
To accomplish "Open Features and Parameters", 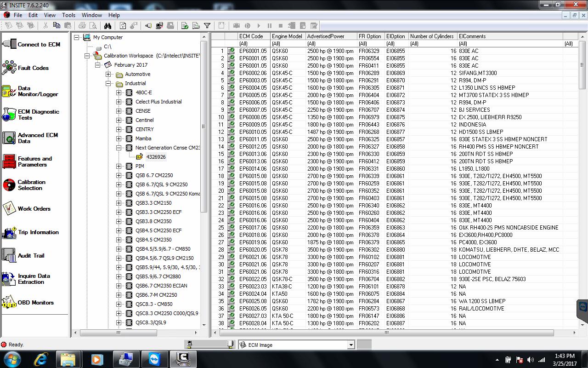I will coord(28,161).
